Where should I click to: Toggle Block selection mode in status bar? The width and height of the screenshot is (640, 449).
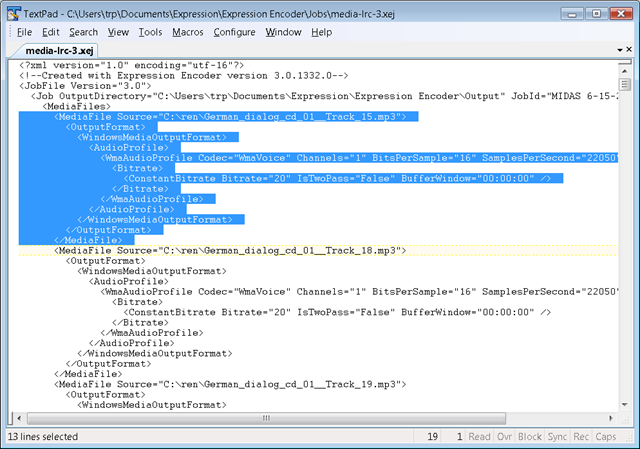530,437
